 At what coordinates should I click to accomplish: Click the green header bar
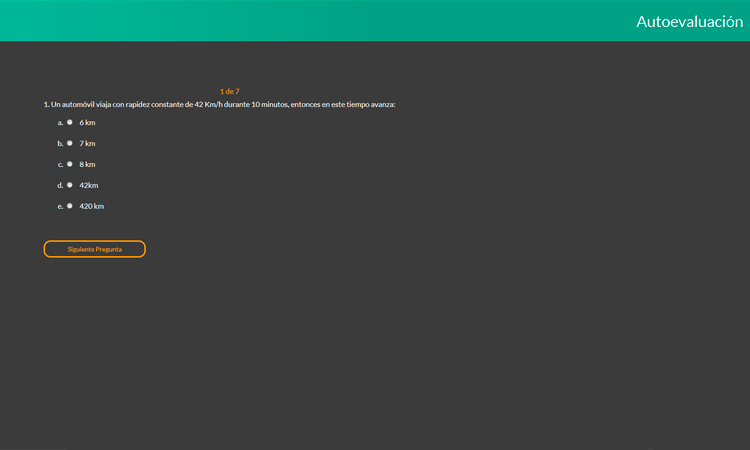pyautogui.click(x=300, y=20)
